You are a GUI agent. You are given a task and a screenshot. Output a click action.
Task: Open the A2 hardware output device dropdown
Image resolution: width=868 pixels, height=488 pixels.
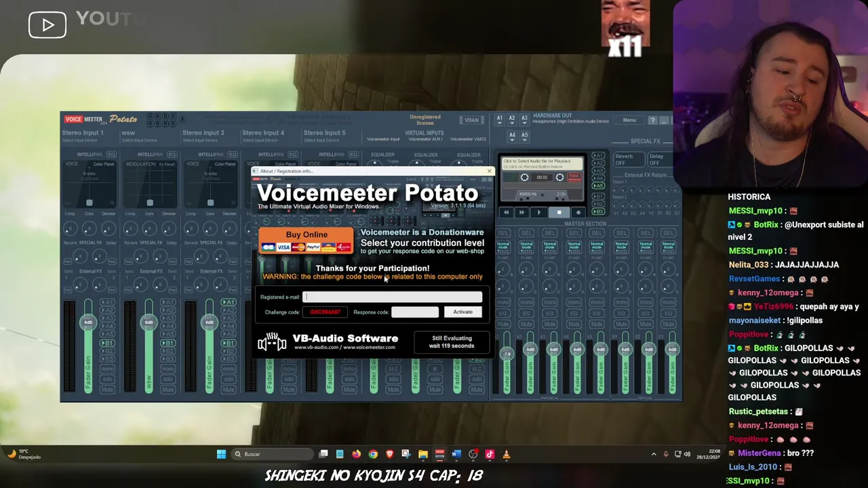(512, 119)
